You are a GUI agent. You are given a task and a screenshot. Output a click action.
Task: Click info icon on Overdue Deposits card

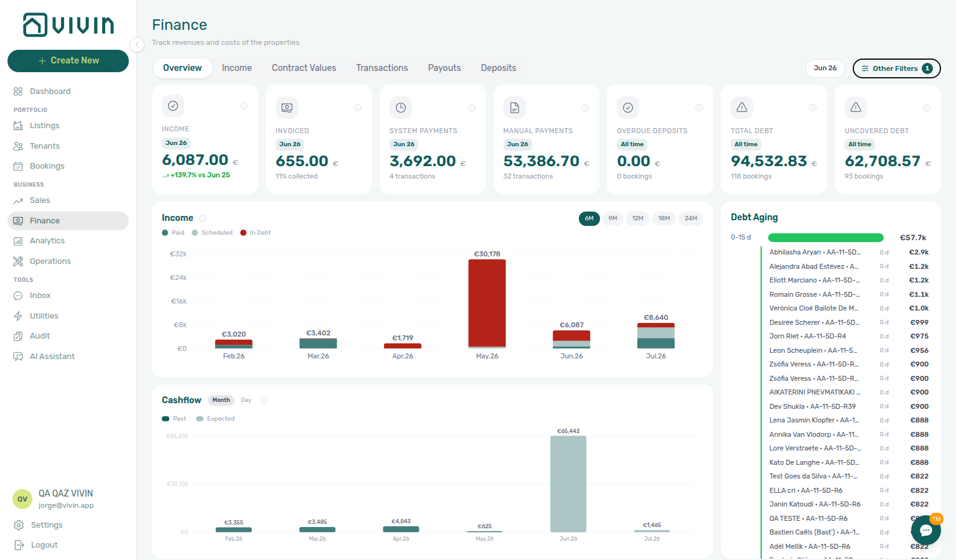[x=699, y=108]
